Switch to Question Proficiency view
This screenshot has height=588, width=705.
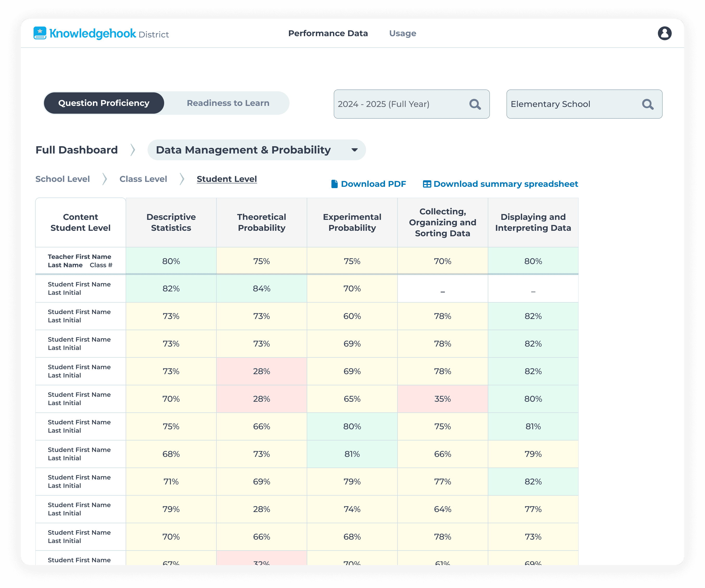point(104,103)
